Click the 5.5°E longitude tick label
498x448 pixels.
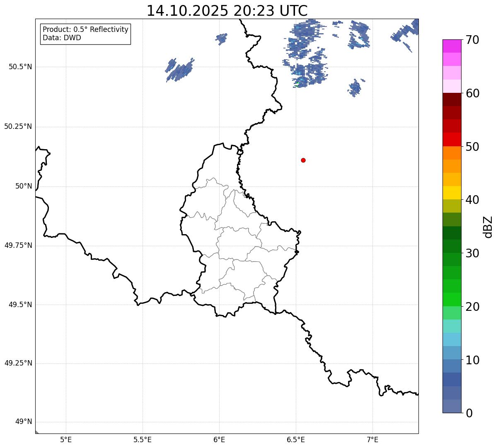143,439
